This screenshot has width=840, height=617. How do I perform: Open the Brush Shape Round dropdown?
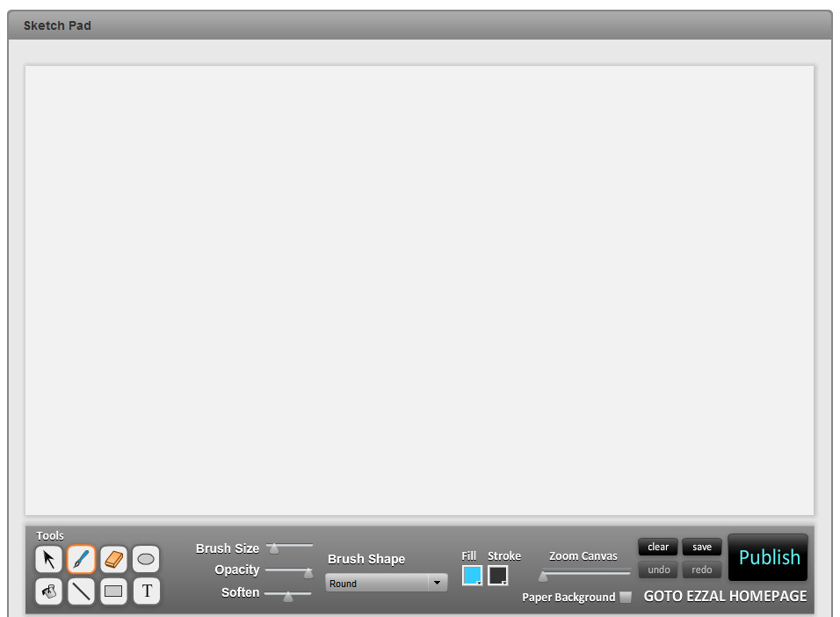(387, 583)
